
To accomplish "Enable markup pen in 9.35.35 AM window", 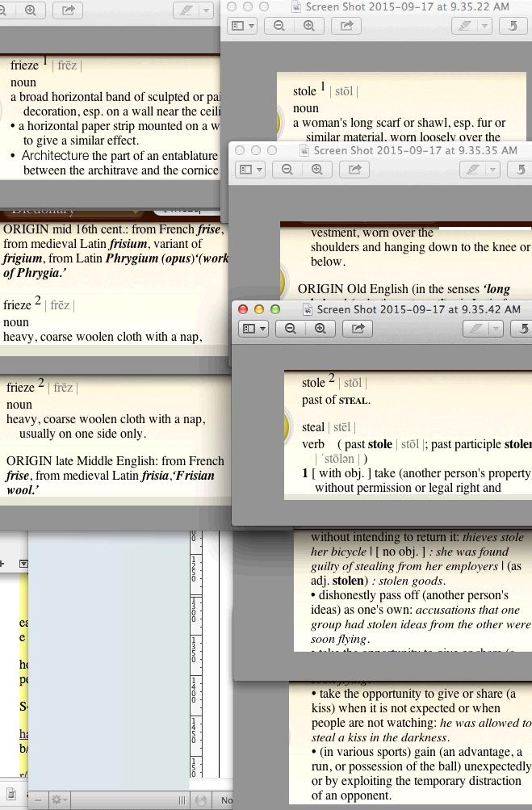I will [x=472, y=170].
